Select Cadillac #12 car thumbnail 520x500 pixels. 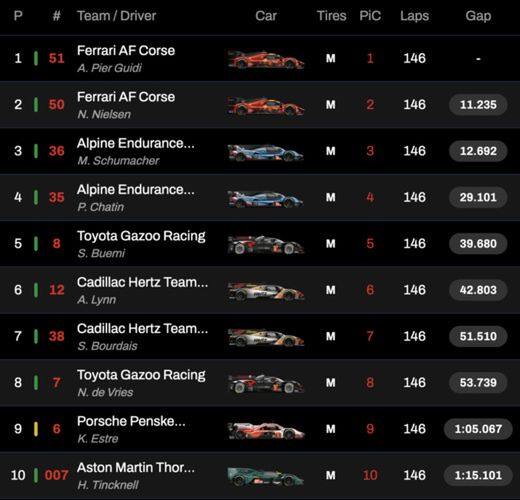tap(266, 291)
